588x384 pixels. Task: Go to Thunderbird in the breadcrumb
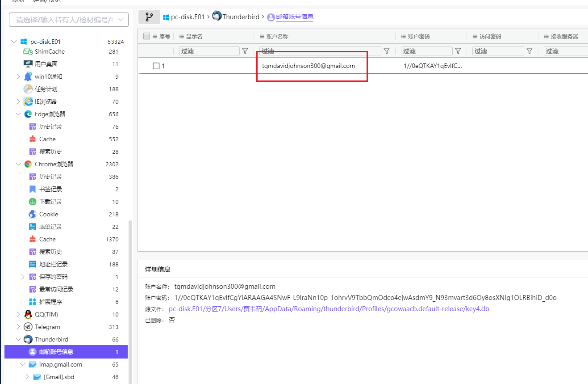click(241, 17)
